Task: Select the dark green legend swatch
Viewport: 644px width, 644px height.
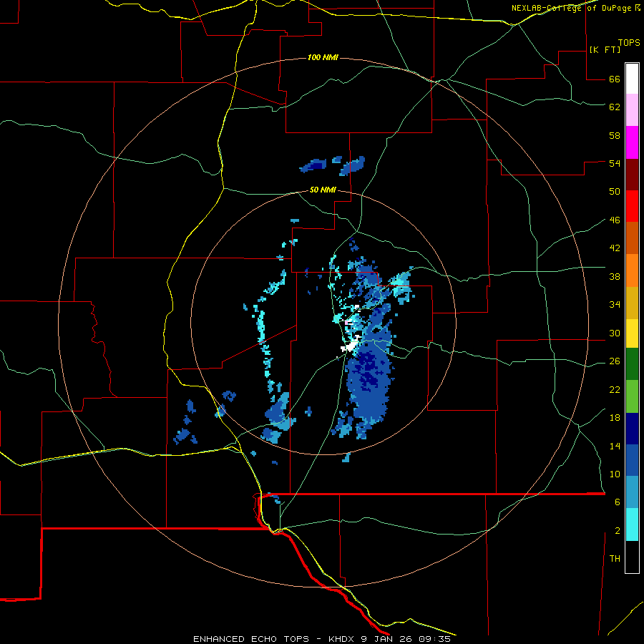Action: (632, 364)
